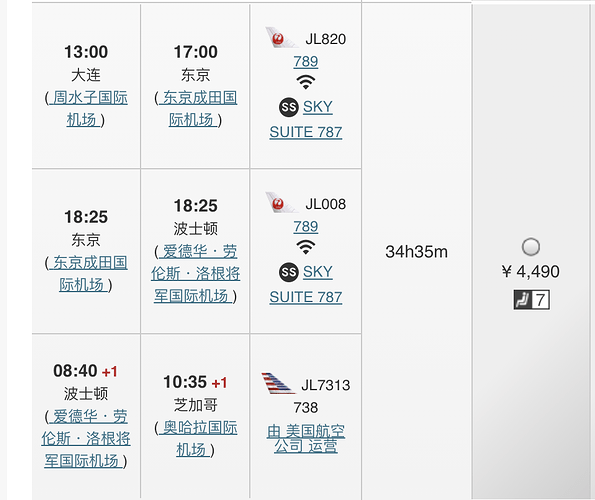The height and width of the screenshot is (500, 595).
Task: Open Boston Logan airport arrival link at 18:25
Action: (196, 274)
